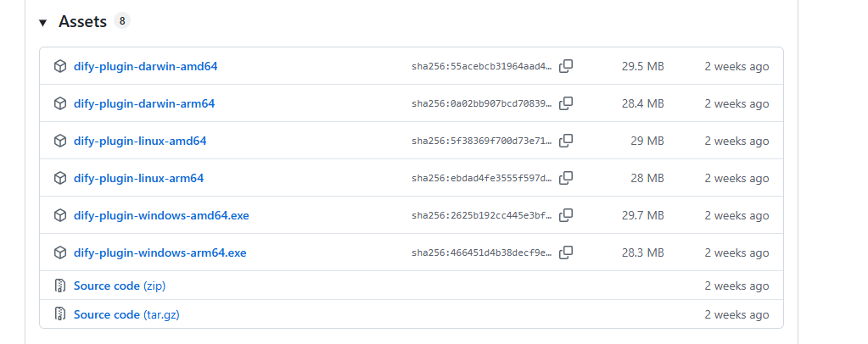Copy sha256 hash for dify-plugin-windows-arm64.exe
This screenshot has height=344, width=868.
tap(566, 252)
